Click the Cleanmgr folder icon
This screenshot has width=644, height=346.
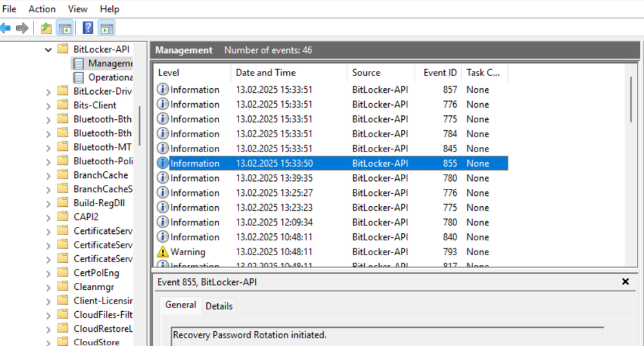click(63, 286)
